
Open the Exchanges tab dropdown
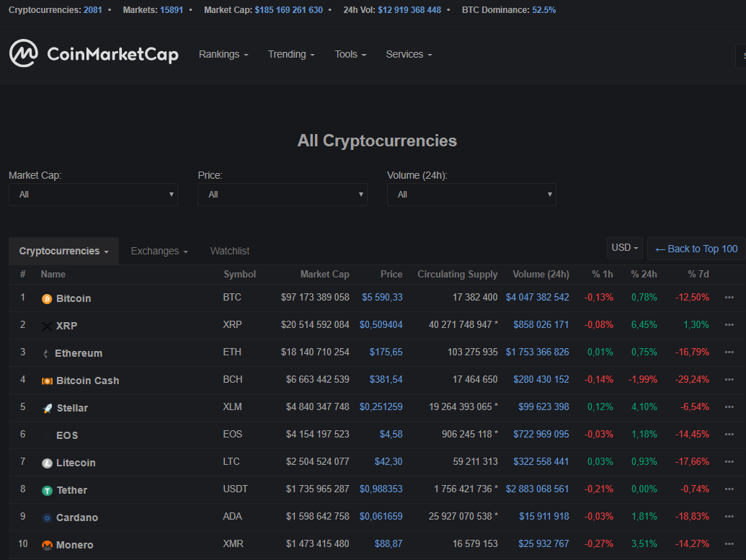pos(159,251)
